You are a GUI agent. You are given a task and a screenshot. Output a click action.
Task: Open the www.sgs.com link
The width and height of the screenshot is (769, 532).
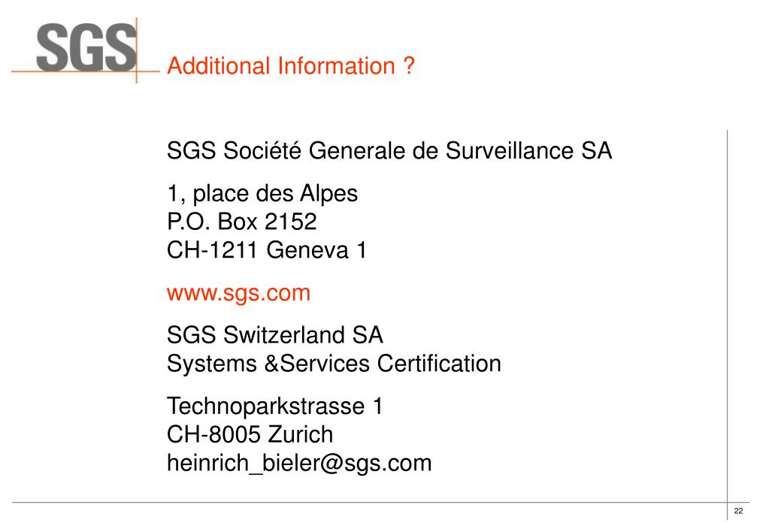tap(238, 293)
